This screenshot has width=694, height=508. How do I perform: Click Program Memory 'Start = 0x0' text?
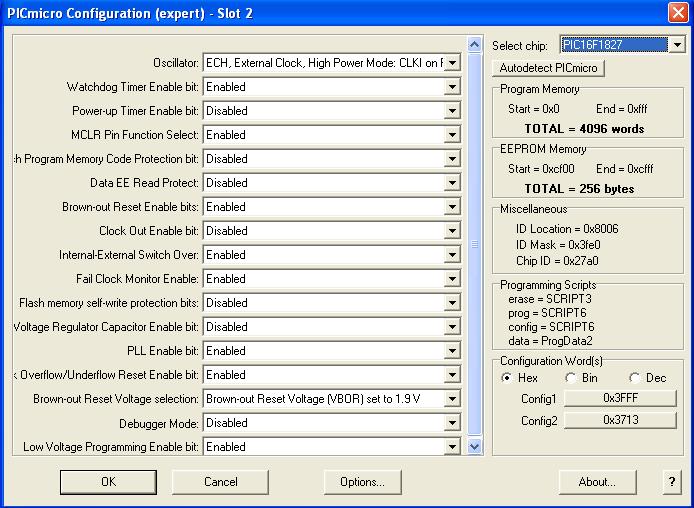point(534,109)
